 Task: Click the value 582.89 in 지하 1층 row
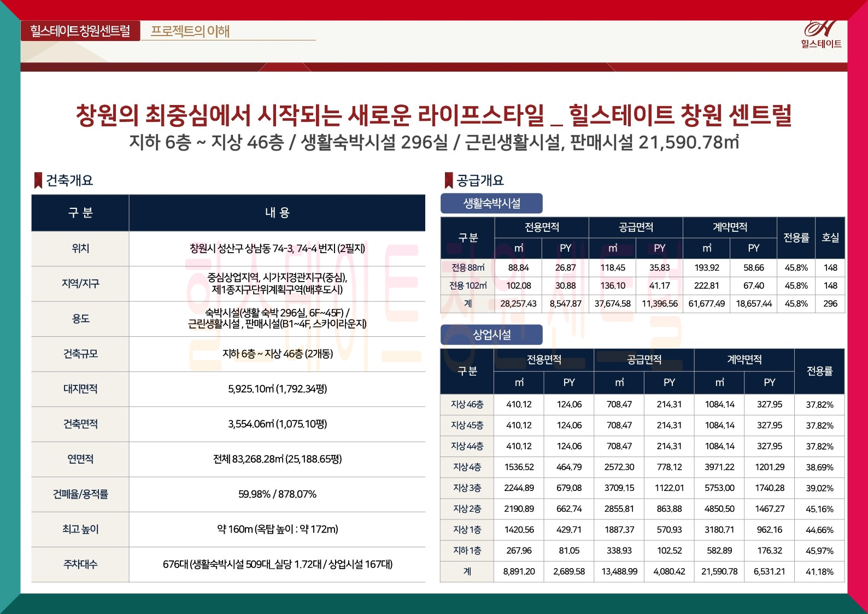719,551
